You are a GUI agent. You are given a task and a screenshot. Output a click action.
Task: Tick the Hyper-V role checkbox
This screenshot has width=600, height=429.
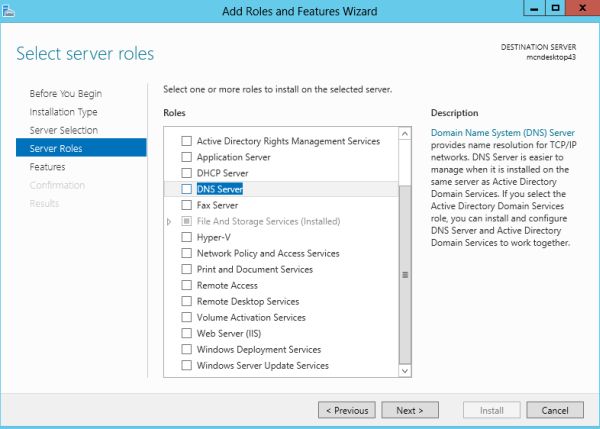point(186,237)
